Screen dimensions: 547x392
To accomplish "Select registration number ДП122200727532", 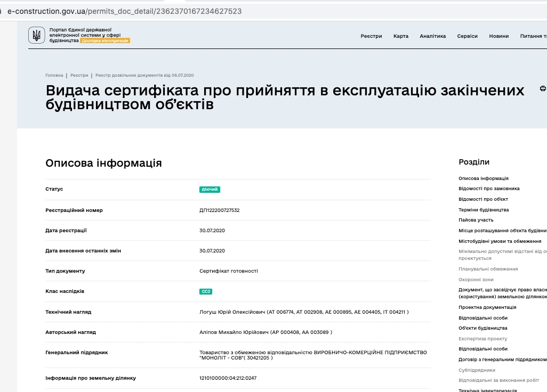I will [220, 210].
